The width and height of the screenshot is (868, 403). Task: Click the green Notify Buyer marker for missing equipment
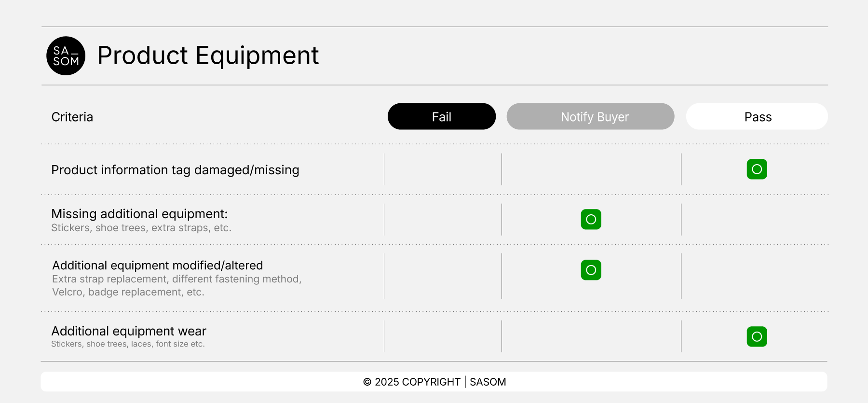click(x=591, y=220)
